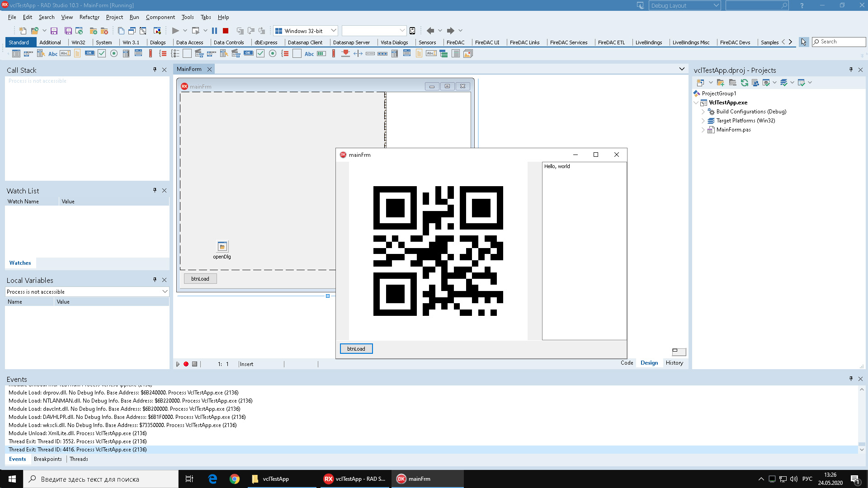The width and height of the screenshot is (868, 488).
Task: Switch to the Additional palette tab
Action: point(50,42)
